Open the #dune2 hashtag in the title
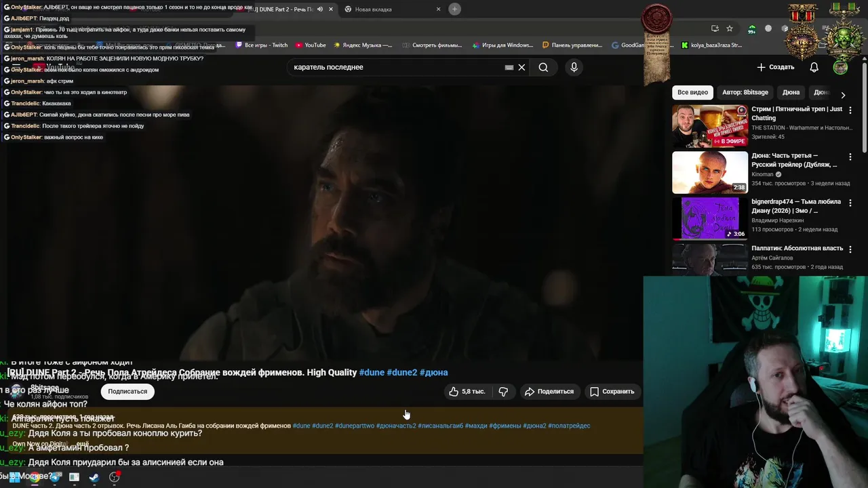The height and width of the screenshot is (488, 868). tap(401, 372)
